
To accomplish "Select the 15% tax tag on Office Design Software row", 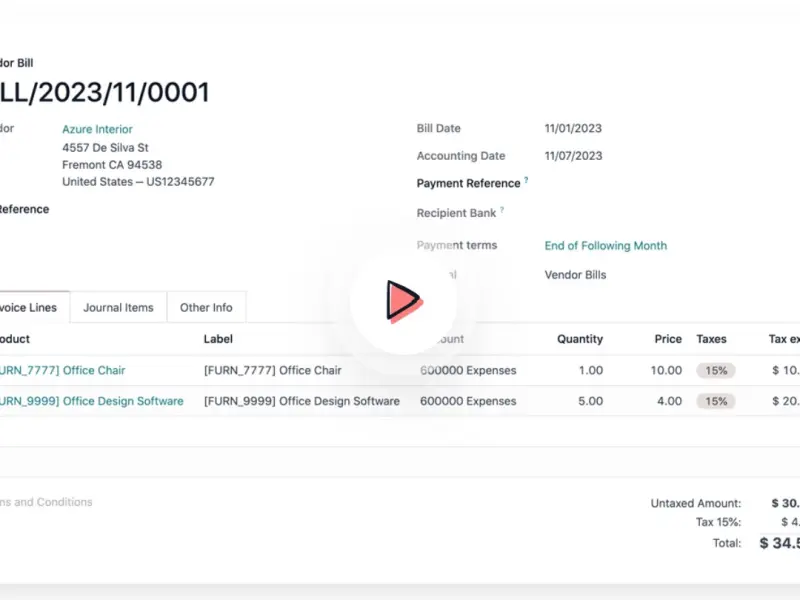I will click(715, 401).
